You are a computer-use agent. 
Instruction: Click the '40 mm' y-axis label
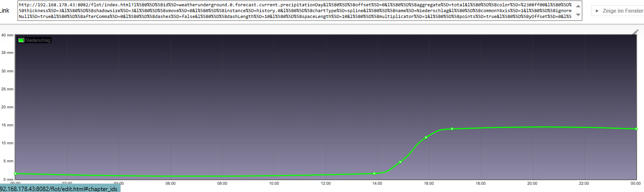pos(7,35)
